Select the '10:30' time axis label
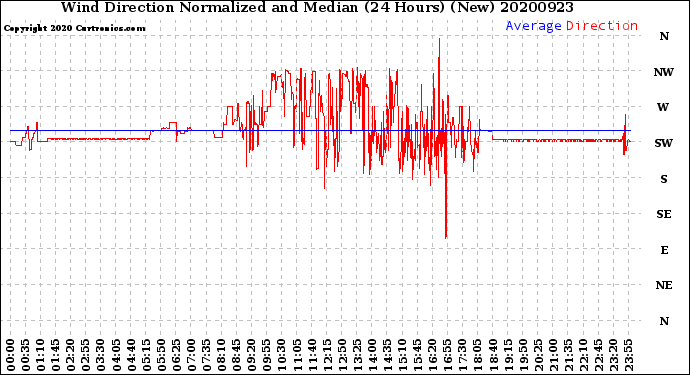The width and height of the screenshot is (690, 375). [282, 355]
